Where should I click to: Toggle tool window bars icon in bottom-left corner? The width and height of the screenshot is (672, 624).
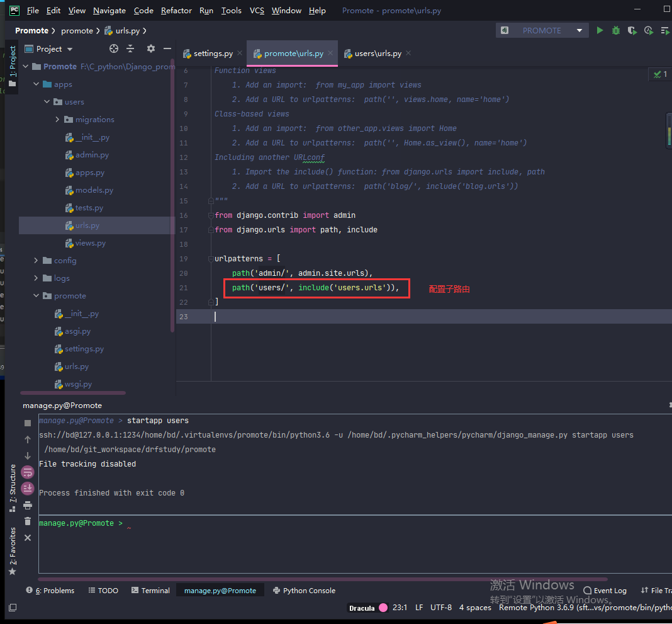click(13, 607)
